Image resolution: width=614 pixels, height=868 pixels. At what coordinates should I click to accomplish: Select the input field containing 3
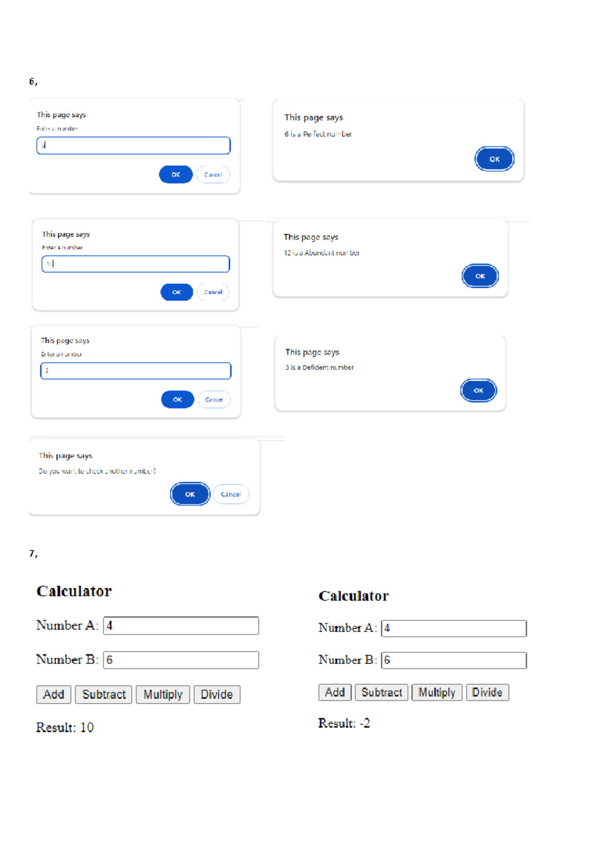point(135,371)
